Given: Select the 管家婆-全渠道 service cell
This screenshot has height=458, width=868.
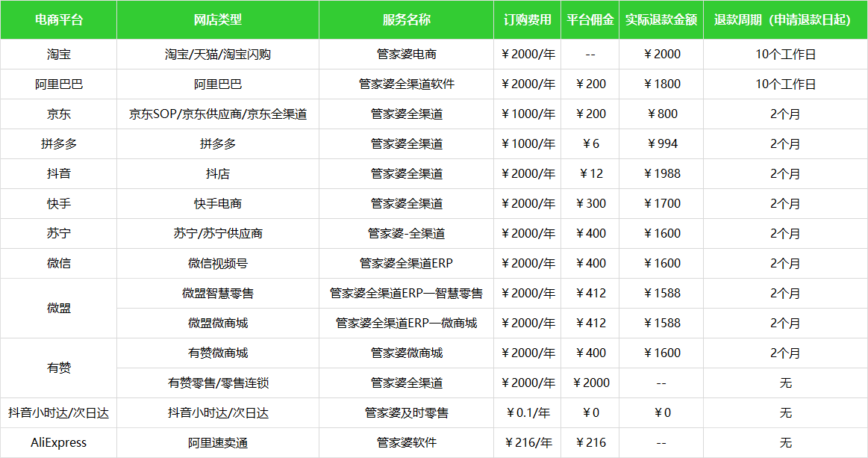Looking at the screenshot, I should point(406,234).
